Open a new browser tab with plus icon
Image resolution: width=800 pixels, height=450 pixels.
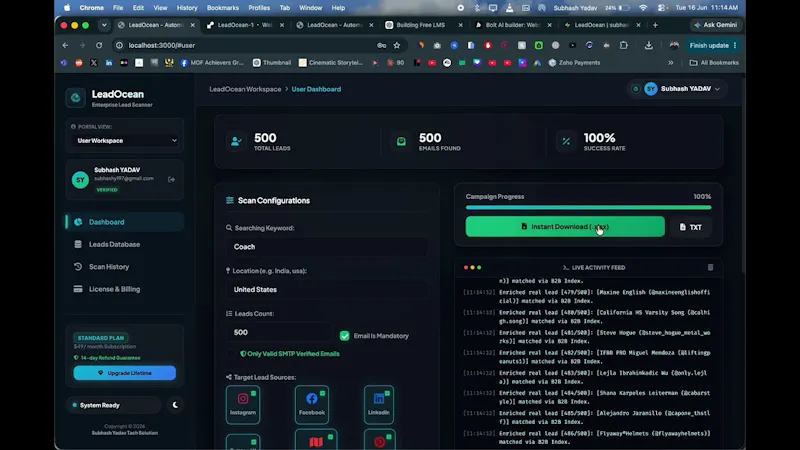[x=655, y=25]
